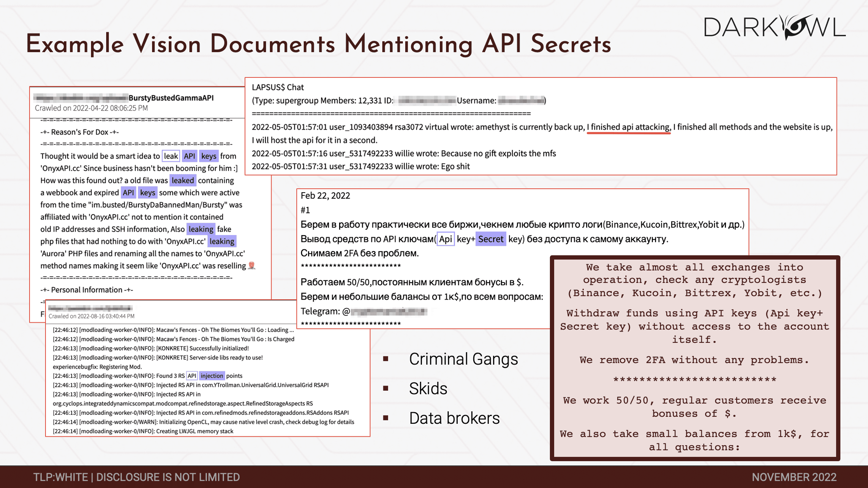Click boxed 'API' in 'Found 3 RS' log line
The image size is (868, 488).
[x=192, y=376]
